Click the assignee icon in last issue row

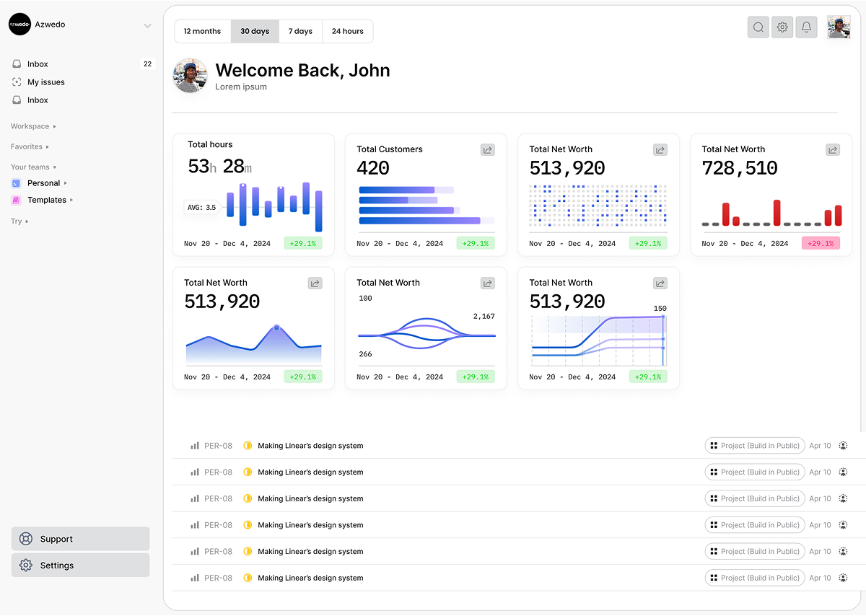[x=843, y=578]
